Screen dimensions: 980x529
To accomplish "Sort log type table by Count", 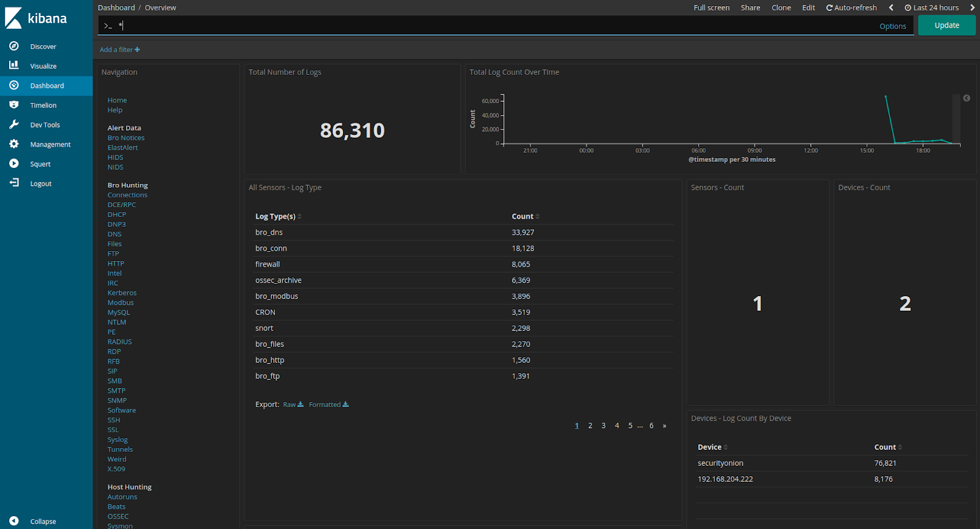I will pyautogui.click(x=526, y=216).
